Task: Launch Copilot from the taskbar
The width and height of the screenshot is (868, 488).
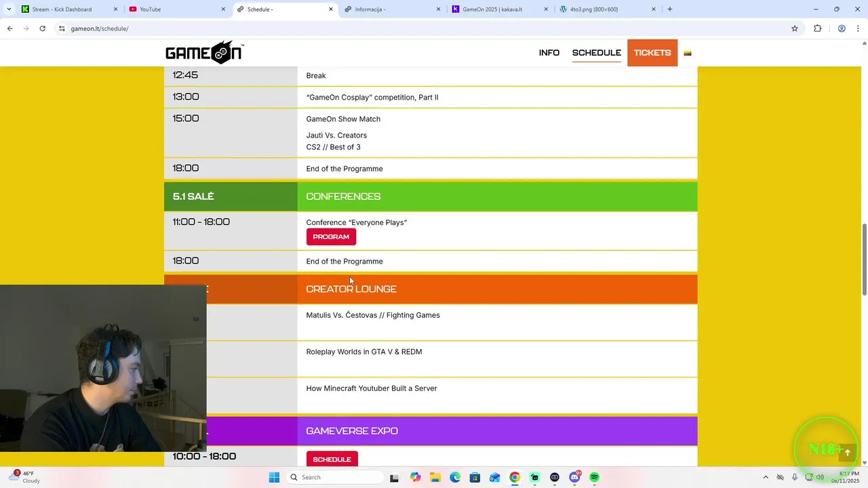Action: click(416, 477)
